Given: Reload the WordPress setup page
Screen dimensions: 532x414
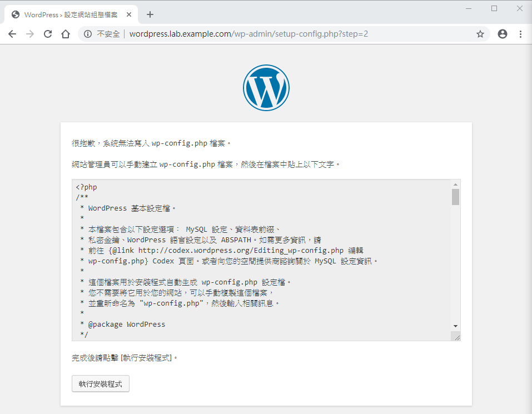Looking at the screenshot, I should 48,34.
